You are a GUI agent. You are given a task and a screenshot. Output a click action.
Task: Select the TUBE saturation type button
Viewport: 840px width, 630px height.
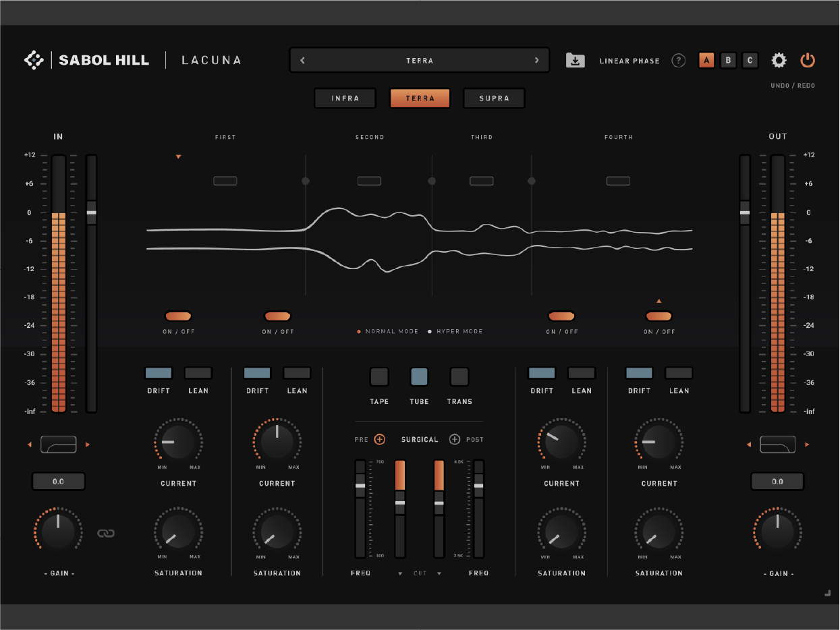[x=419, y=376]
